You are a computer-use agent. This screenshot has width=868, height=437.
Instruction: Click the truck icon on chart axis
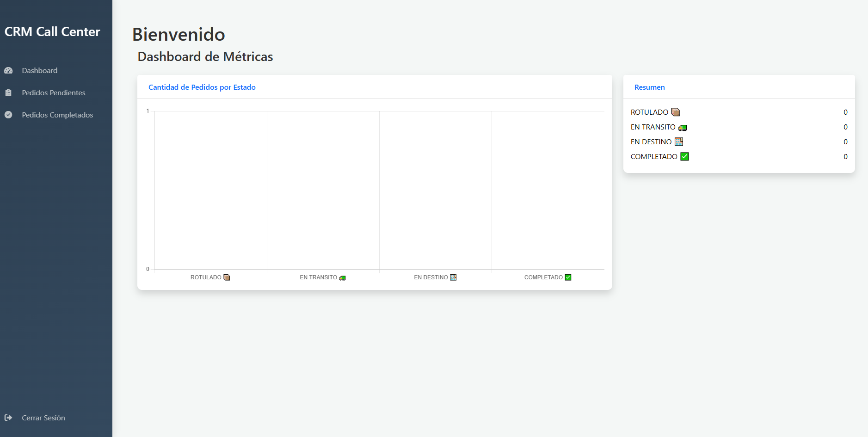343,278
